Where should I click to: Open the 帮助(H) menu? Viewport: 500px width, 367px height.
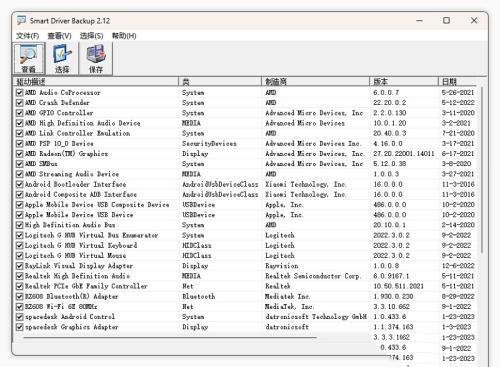[x=124, y=36]
